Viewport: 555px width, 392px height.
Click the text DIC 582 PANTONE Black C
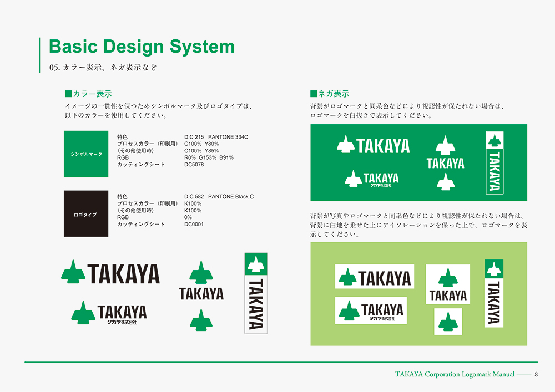click(x=219, y=196)
